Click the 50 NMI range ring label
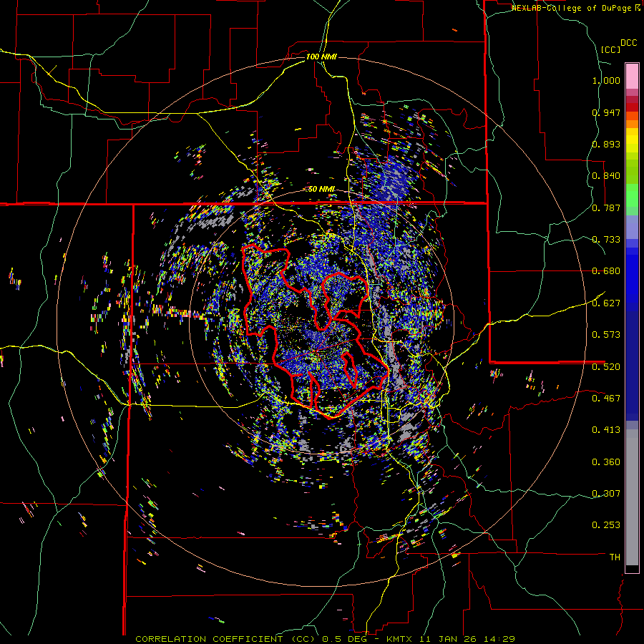Screen dimensions: 644x644 point(321,190)
